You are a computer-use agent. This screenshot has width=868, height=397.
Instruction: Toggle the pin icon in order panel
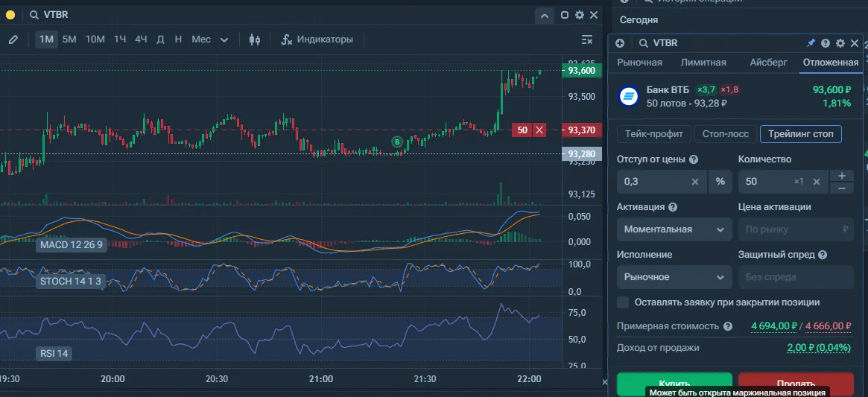(811, 43)
